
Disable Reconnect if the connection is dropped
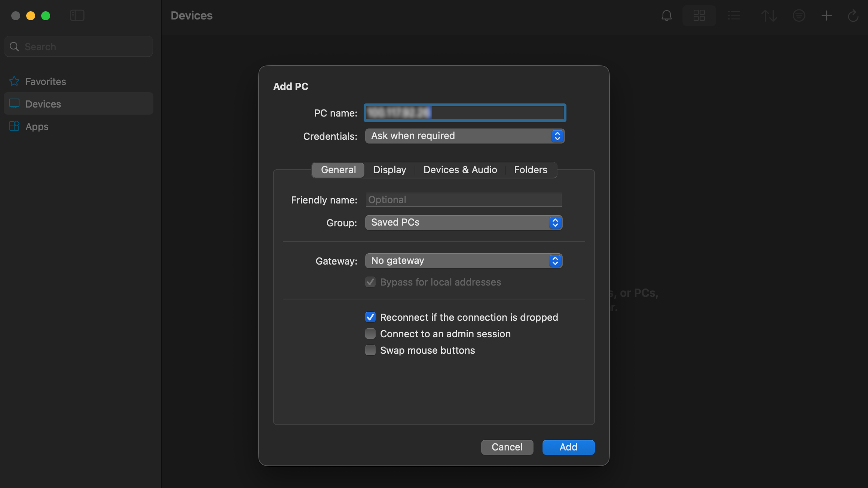coord(370,317)
